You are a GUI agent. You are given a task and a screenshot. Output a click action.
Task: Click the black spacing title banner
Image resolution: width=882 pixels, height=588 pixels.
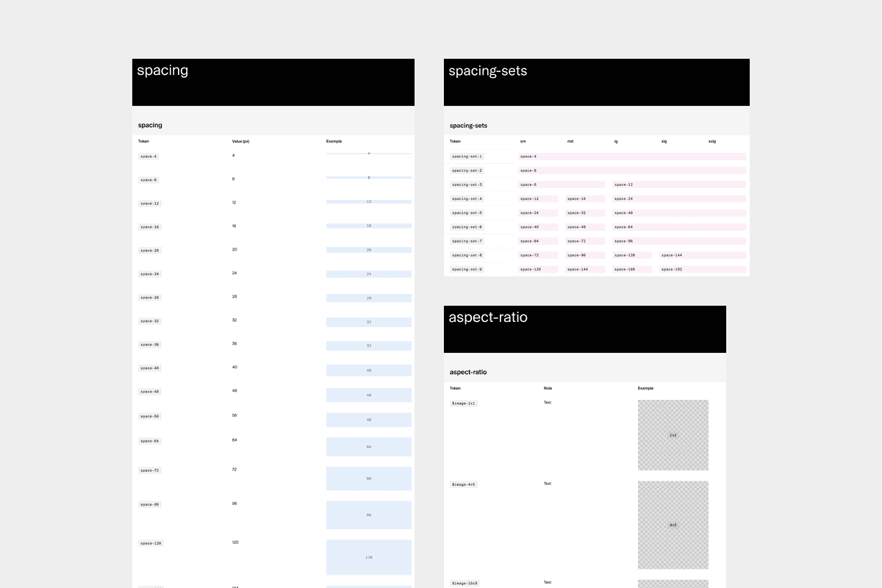[x=273, y=82]
